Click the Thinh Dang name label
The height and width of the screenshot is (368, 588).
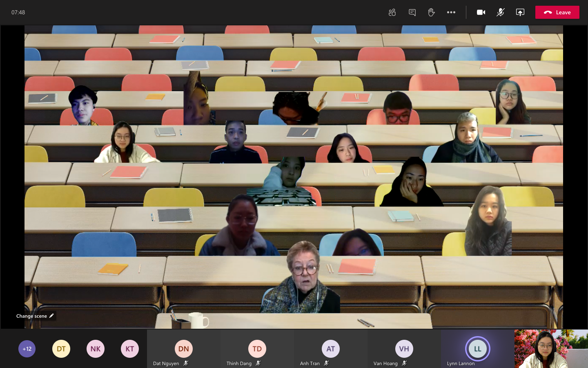[x=239, y=364]
